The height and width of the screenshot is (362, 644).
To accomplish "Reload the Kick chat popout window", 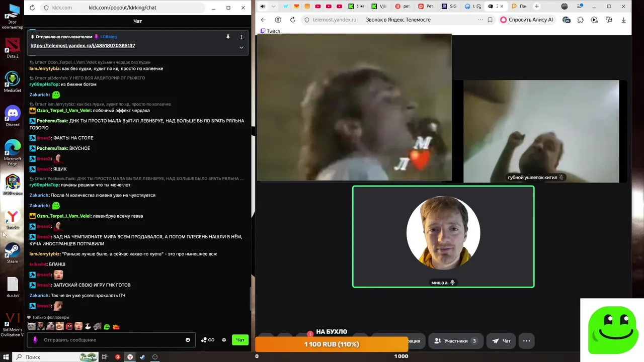I will pyautogui.click(x=32, y=8).
